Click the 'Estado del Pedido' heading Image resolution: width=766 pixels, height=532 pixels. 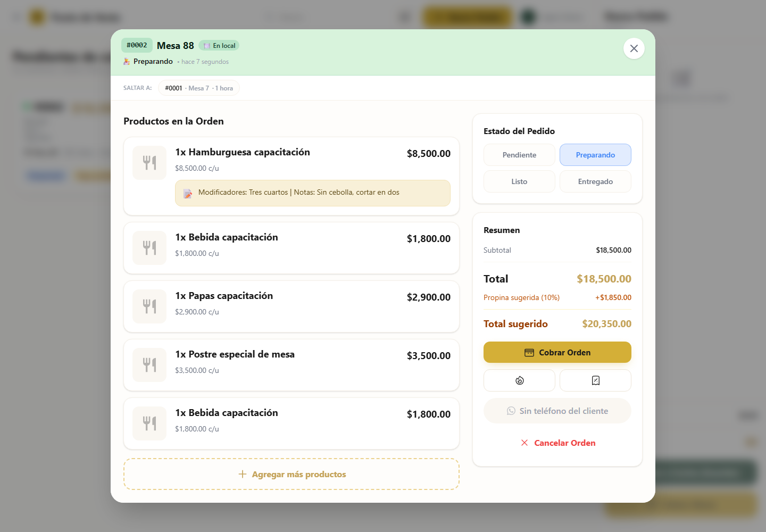519,131
